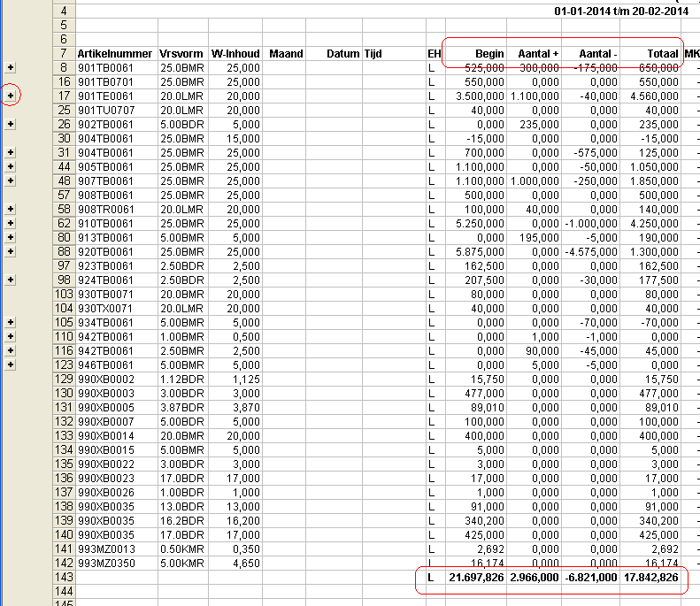Image resolution: width=700 pixels, height=606 pixels.
Task: Click the Artikelnummer column heading cell
Action: click(117, 54)
